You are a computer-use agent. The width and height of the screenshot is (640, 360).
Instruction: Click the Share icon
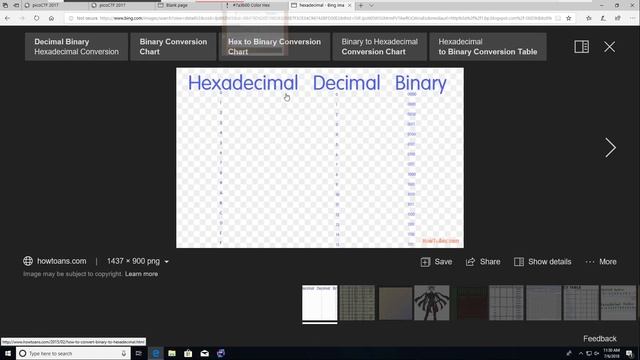tap(470, 262)
